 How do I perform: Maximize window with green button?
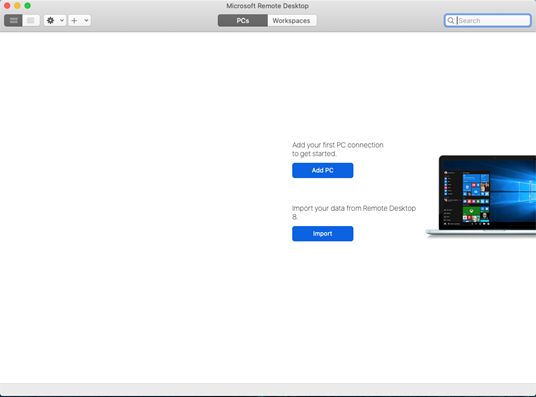tap(28, 6)
